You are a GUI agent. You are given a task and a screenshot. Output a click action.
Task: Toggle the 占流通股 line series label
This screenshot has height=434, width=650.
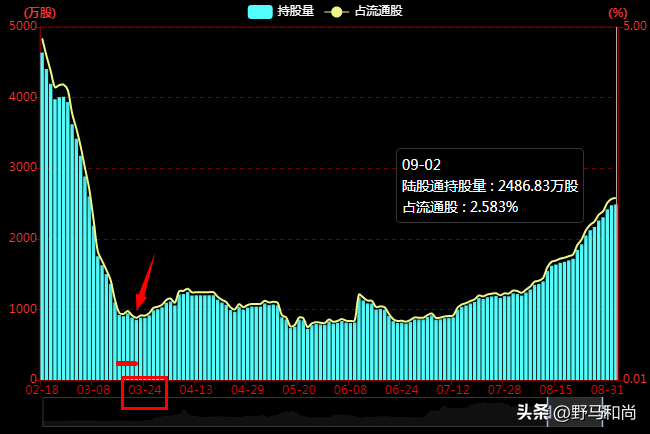378,11
